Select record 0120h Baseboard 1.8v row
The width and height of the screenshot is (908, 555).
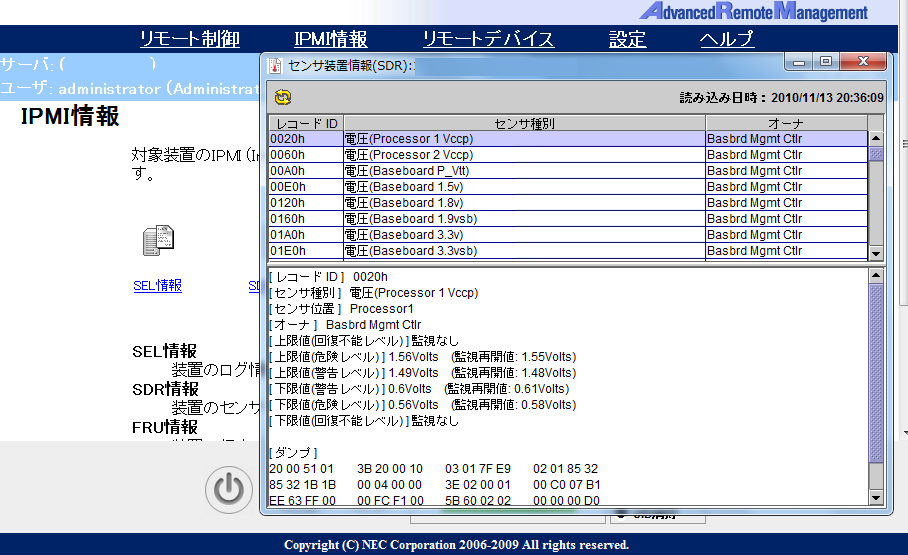568,203
